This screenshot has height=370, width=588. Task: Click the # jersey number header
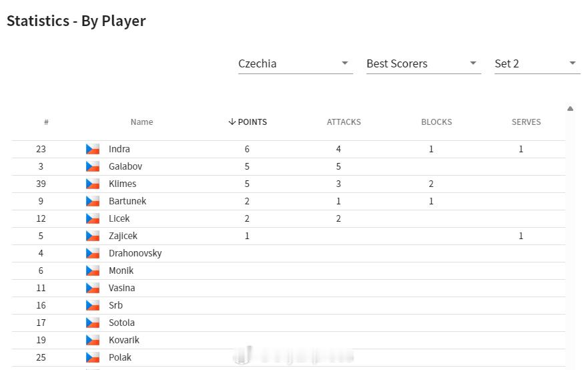pyautogui.click(x=46, y=122)
